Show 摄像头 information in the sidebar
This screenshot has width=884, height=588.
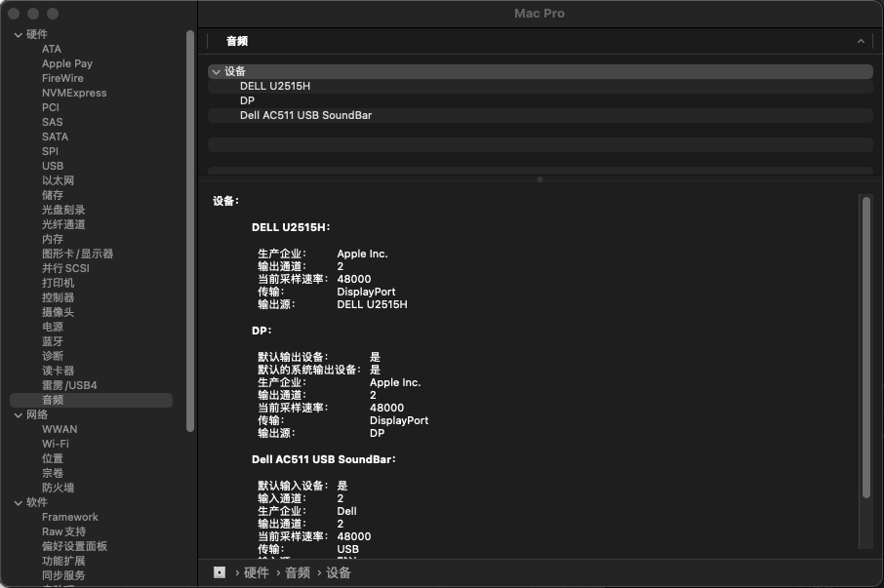pyautogui.click(x=58, y=313)
